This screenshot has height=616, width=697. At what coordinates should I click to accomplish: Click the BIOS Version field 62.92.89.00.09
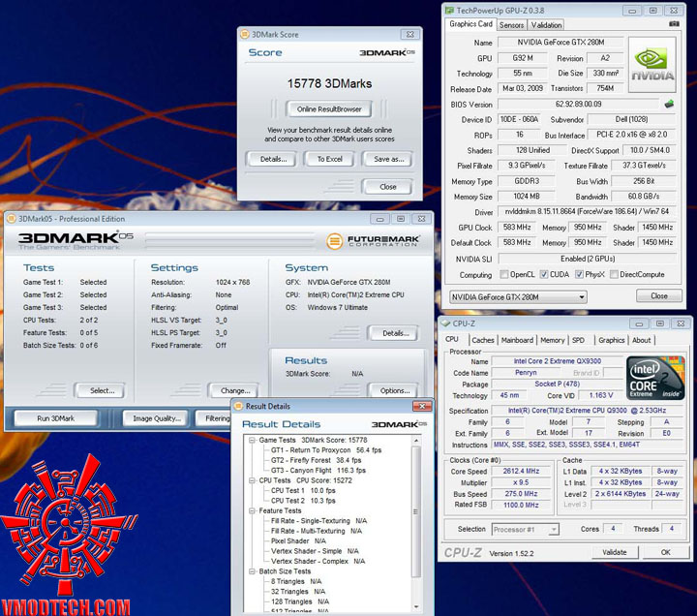(x=578, y=104)
